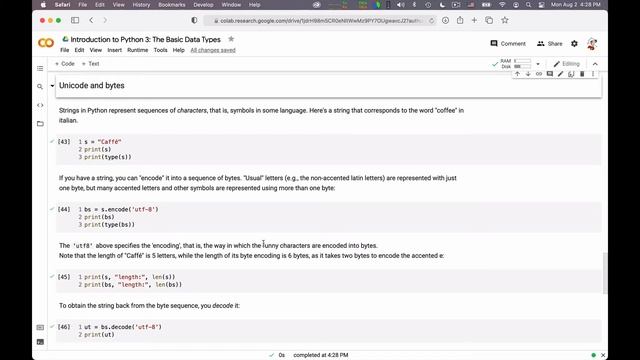Open Colab File menu
Viewport: 640px width, 360px height.
[64, 50]
